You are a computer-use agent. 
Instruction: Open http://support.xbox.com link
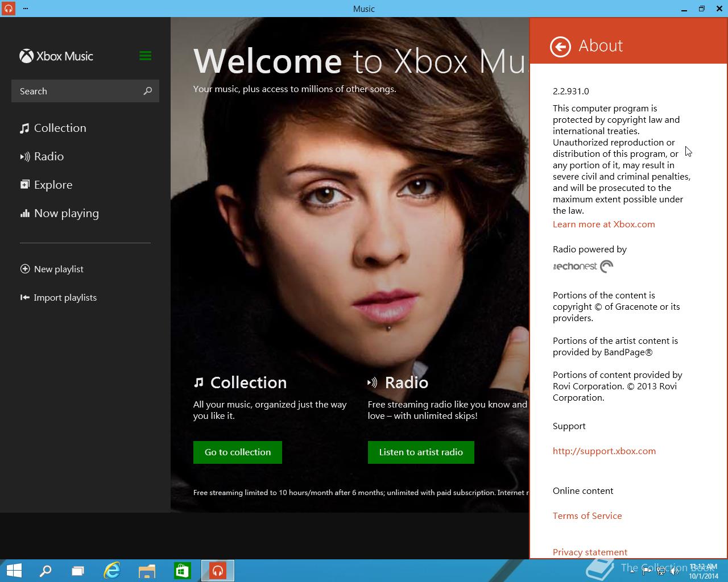click(604, 451)
